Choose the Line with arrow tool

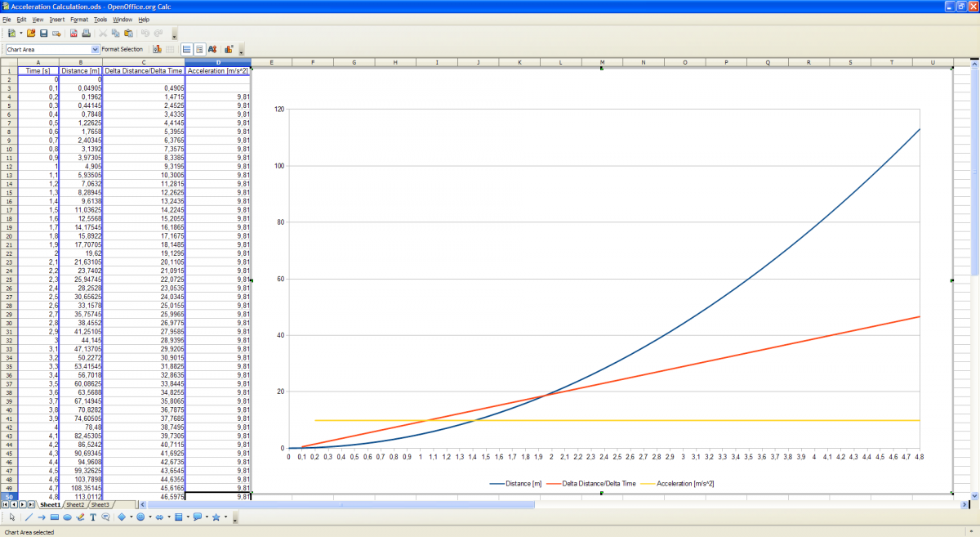click(41, 517)
